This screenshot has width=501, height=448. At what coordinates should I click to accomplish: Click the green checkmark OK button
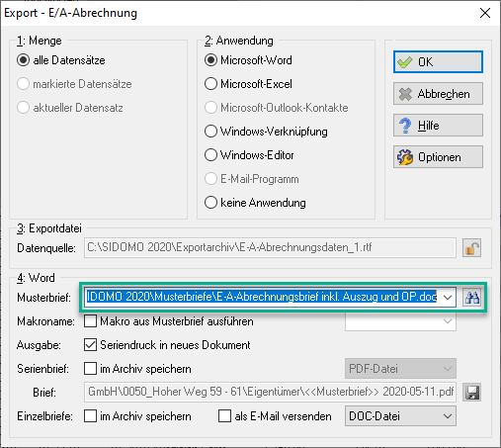[438, 62]
